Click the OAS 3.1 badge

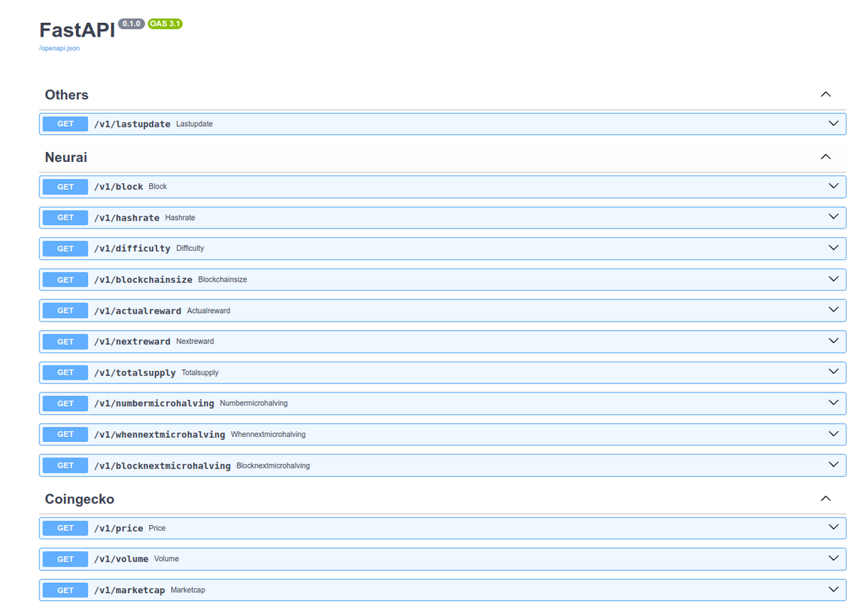[x=165, y=24]
